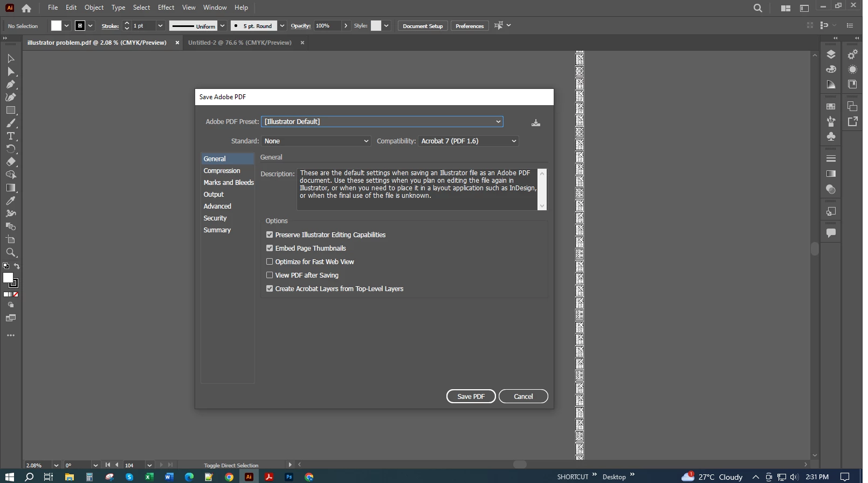
Task: Click the Preferences button
Action: (470, 26)
